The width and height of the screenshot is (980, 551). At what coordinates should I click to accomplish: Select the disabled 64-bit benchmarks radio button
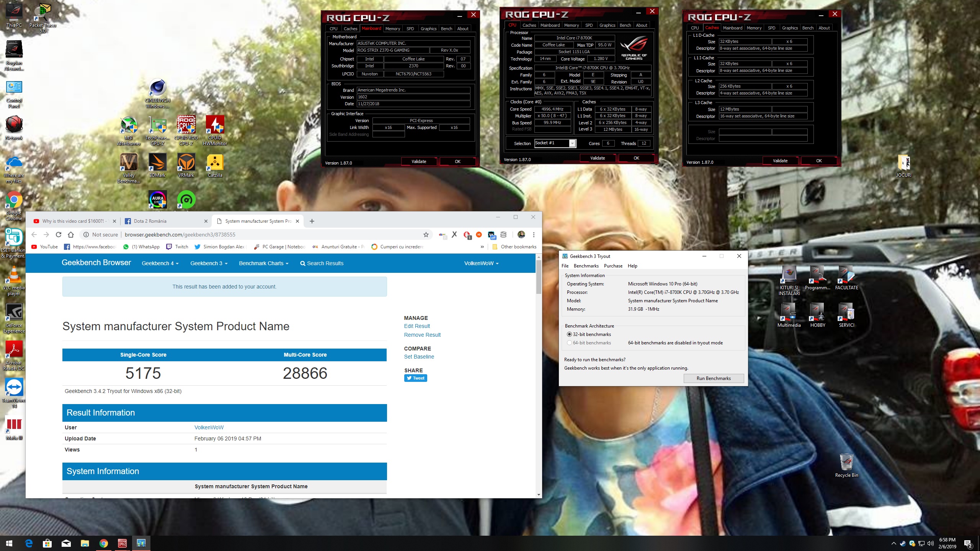569,343
